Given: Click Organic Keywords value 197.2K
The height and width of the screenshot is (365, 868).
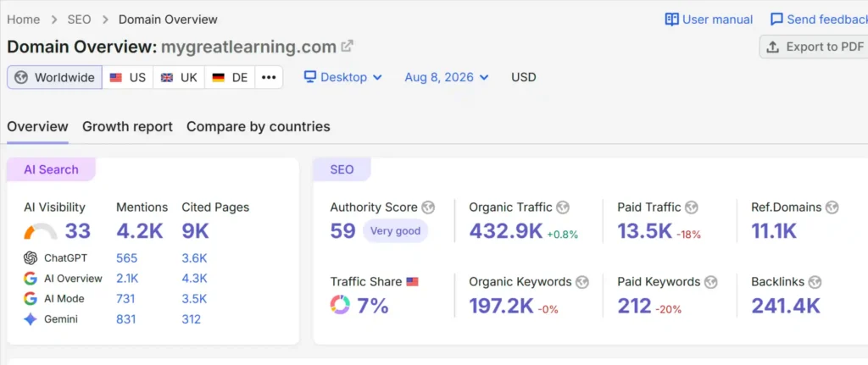Looking at the screenshot, I should [502, 305].
